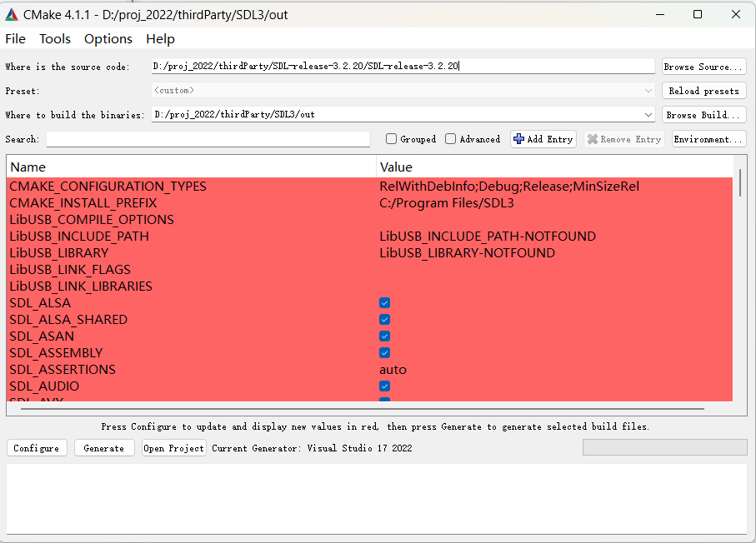
Task: Click the Configure button
Action: pos(37,447)
